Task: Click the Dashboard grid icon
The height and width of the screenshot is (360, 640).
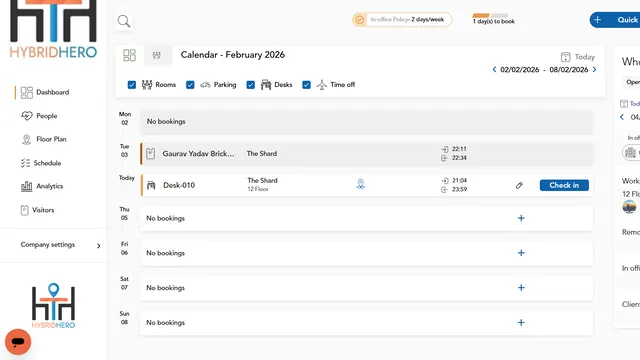Action: click(27, 92)
